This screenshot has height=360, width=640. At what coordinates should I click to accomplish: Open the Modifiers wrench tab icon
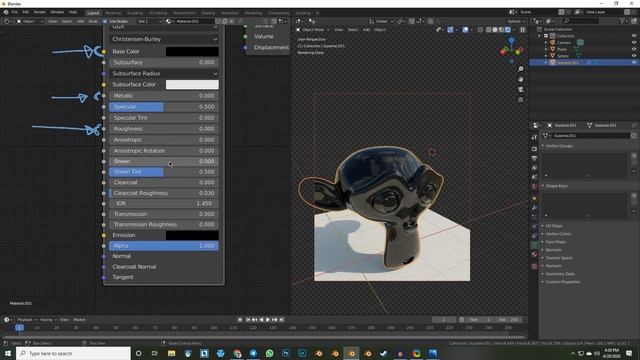[x=534, y=208]
